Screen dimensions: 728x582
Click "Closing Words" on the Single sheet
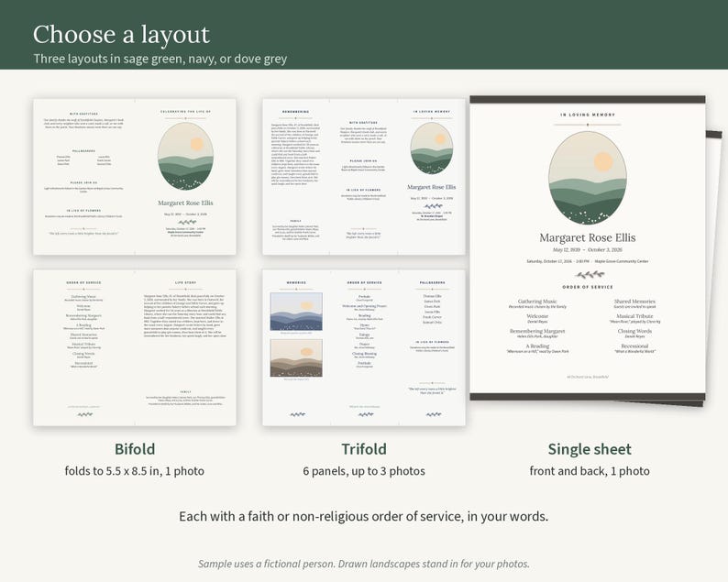(634, 331)
